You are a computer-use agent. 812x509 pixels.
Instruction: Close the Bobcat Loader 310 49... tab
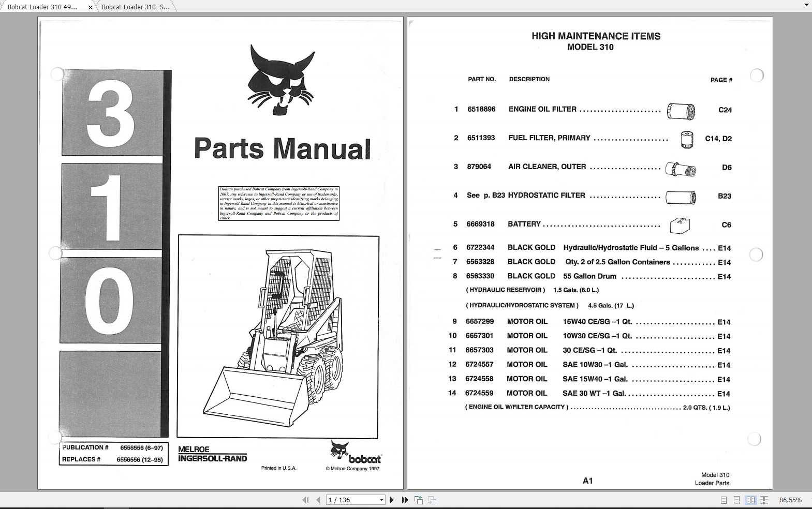pyautogui.click(x=91, y=7)
